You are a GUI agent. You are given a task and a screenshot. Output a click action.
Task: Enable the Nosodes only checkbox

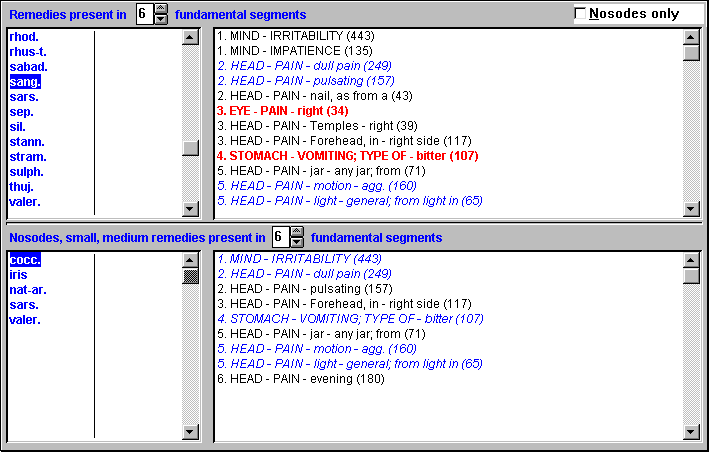click(581, 14)
